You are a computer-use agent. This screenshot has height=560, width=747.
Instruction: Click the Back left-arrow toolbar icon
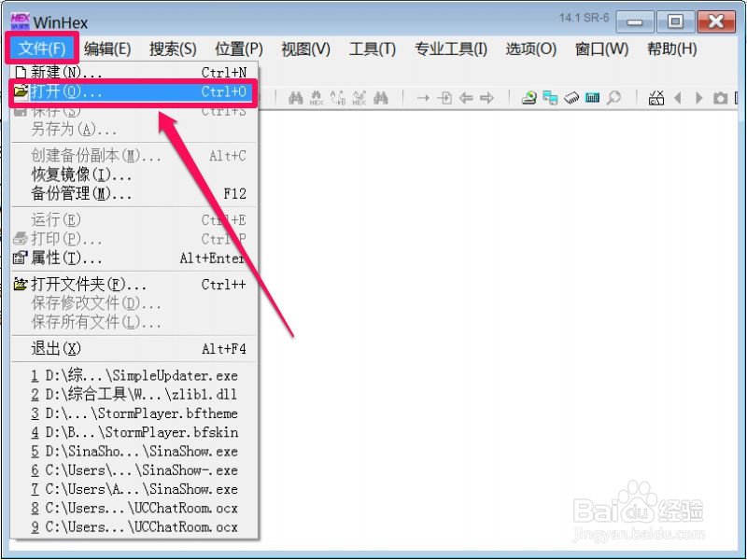(466, 98)
